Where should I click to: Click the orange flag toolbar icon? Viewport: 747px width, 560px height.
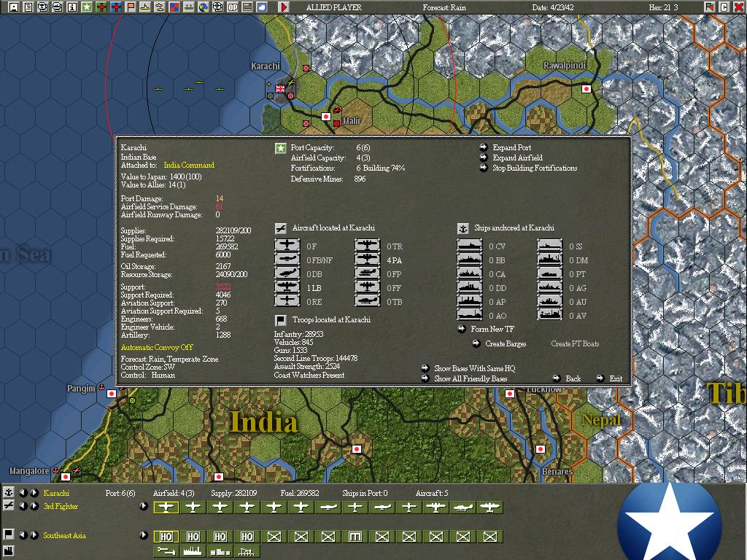[x=130, y=7]
